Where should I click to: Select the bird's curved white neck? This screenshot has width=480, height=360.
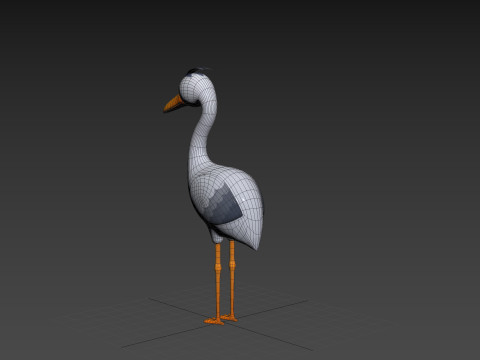pos(203,133)
